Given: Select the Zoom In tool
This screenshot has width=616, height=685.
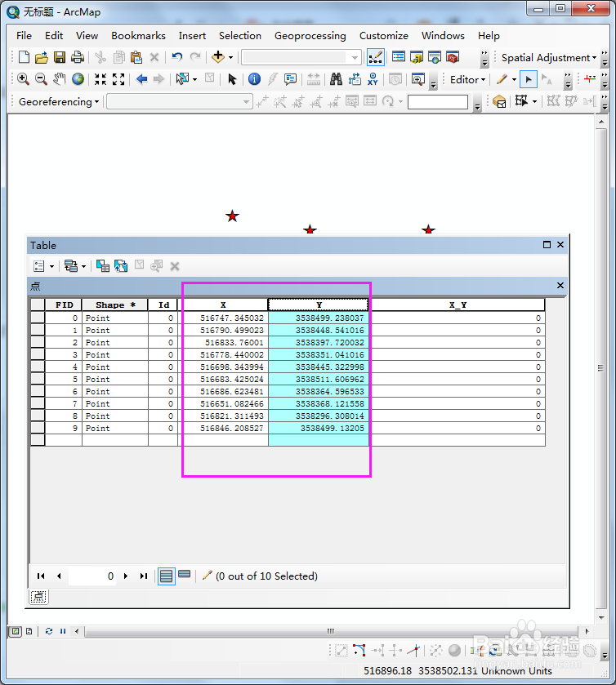Looking at the screenshot, I should pyautogui.click(x=23, y=79).
